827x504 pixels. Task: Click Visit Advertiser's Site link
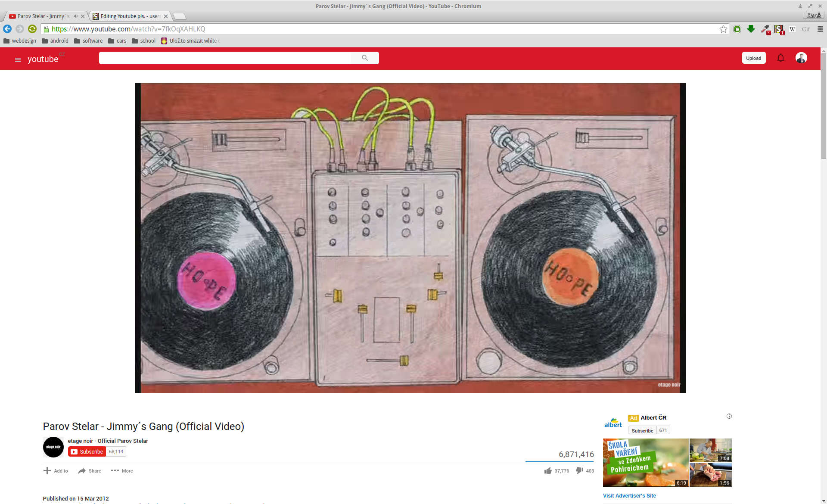[x=629, y=496]
